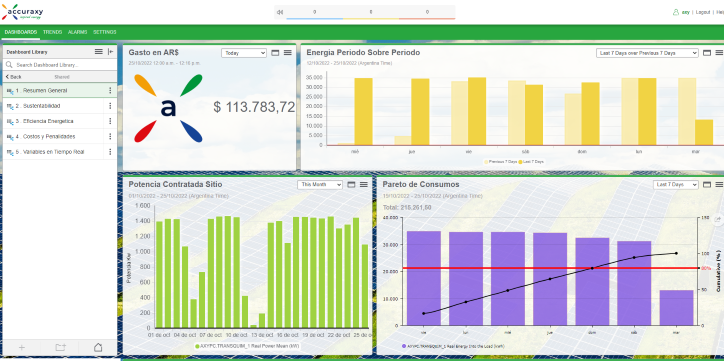Open the Today period dropdown

click(x=244, y=53)
